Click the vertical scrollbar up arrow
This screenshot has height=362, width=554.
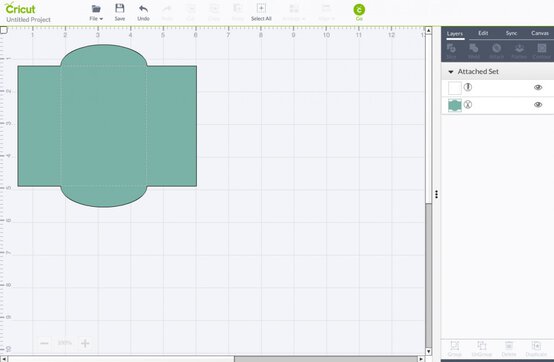click(429, 30)
